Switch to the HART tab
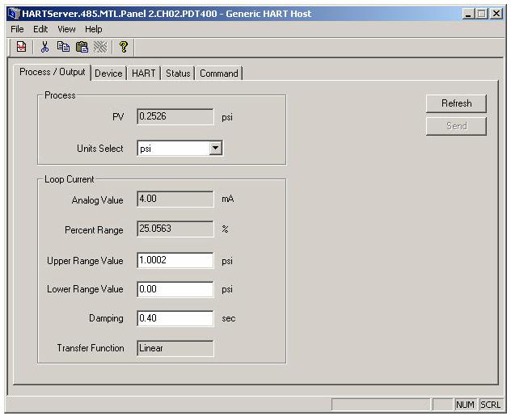This screenshot has height=420, width=511. [x=144, y=73]
